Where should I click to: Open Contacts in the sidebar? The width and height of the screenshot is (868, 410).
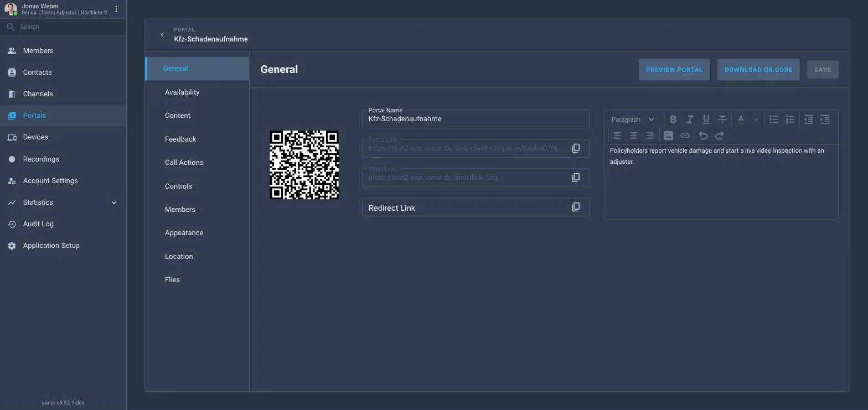(x=63, y=72)
